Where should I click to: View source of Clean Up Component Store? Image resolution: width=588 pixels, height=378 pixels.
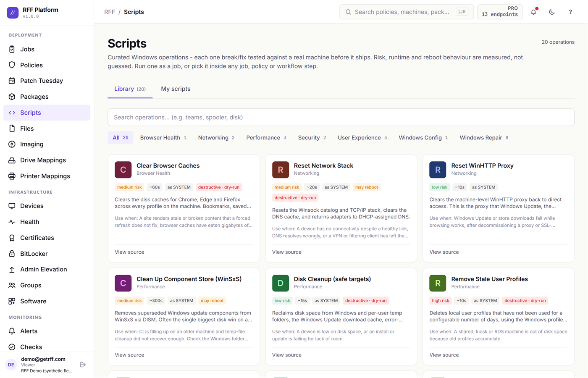(129, 355)
